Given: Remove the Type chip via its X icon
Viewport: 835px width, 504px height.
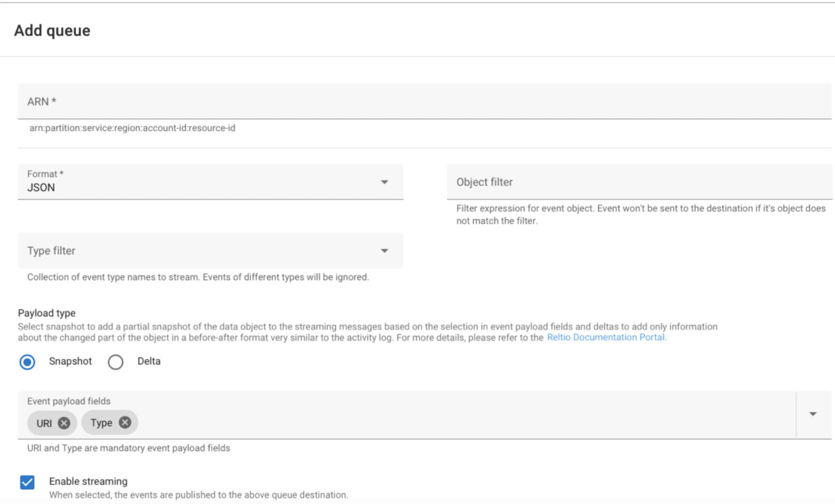Looking at the screenshot, I should click(x=125, y=422).
